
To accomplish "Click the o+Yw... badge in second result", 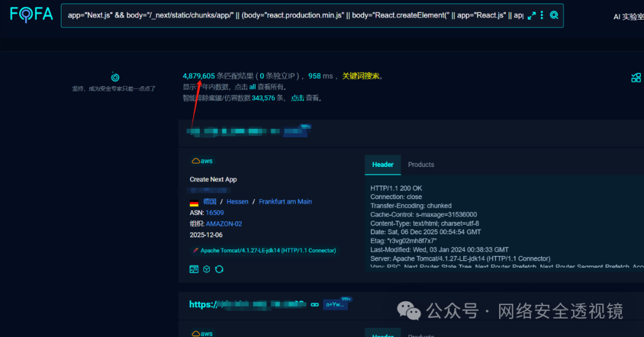I will [x=335, y=305].
